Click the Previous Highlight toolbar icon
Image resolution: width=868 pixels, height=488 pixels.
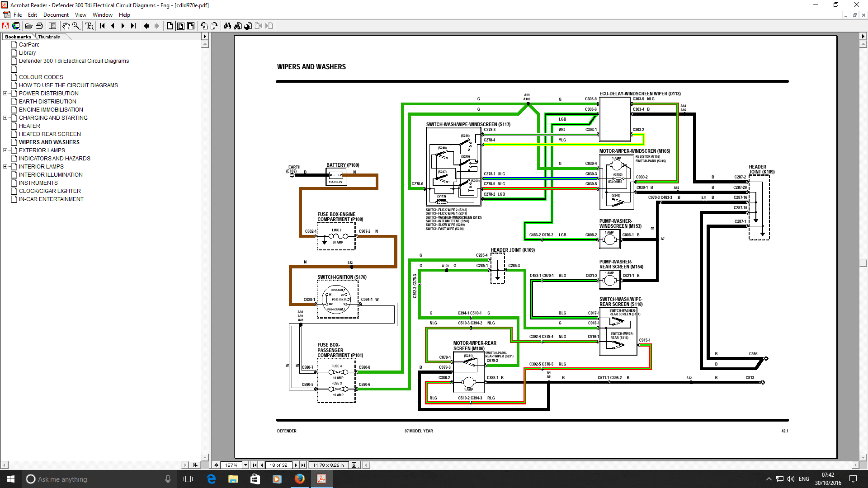tap(259, 26)
